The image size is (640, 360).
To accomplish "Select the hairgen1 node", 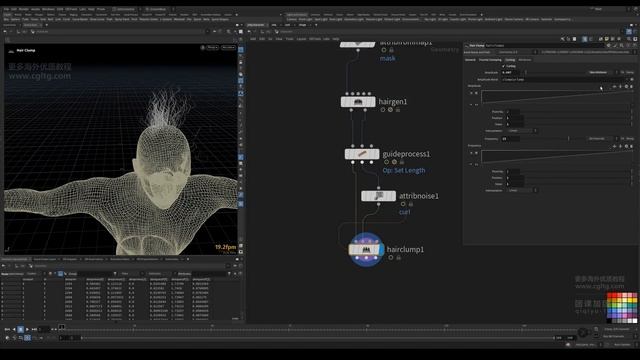I will click(x=358, y=102).
